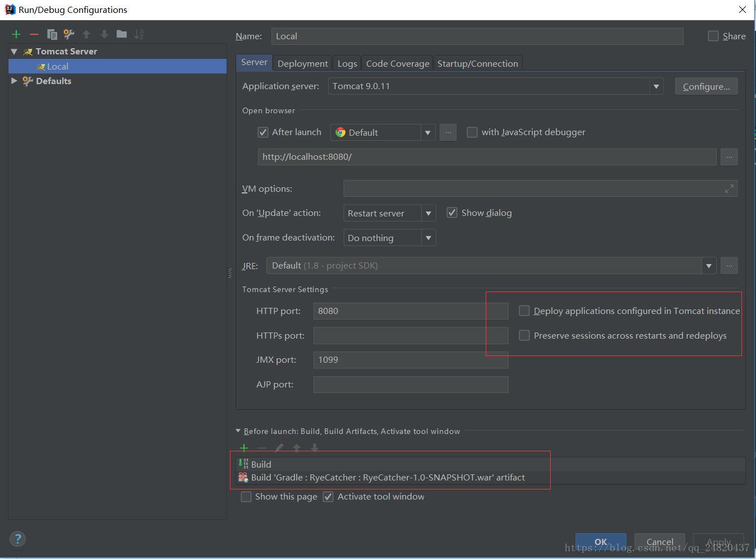Open the edit defaults wrench icon

[69, 34]
